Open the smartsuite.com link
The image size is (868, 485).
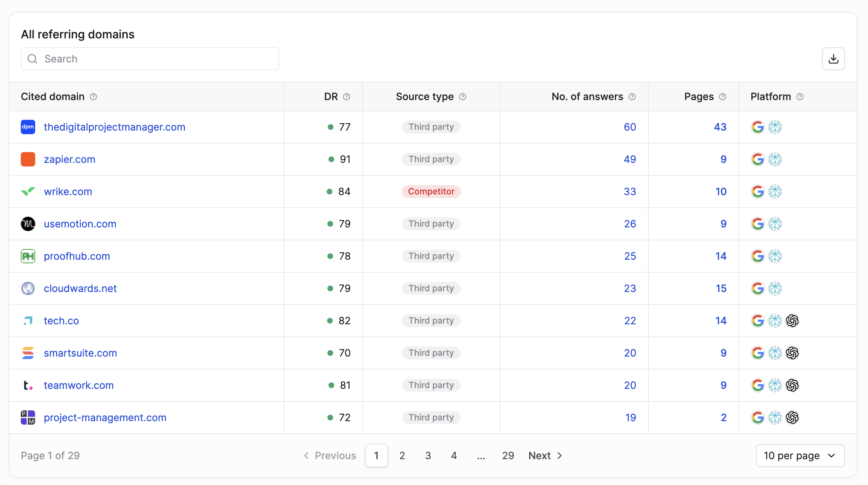80,353
